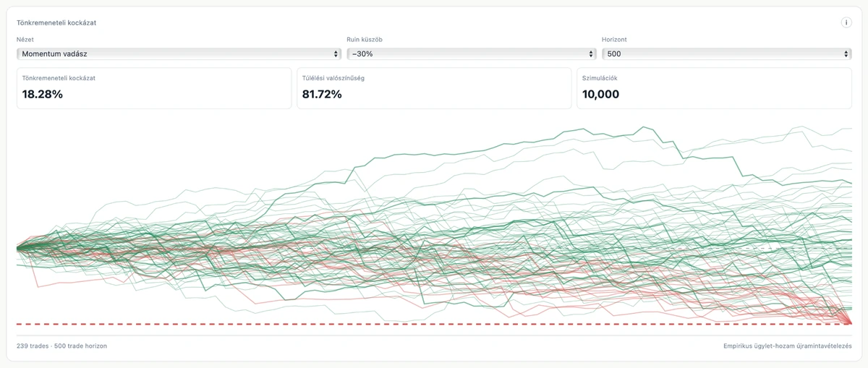The width and height of the screenshot is (868, 368).
Task: Click the Nézet field label
Action: pos(25,40)
